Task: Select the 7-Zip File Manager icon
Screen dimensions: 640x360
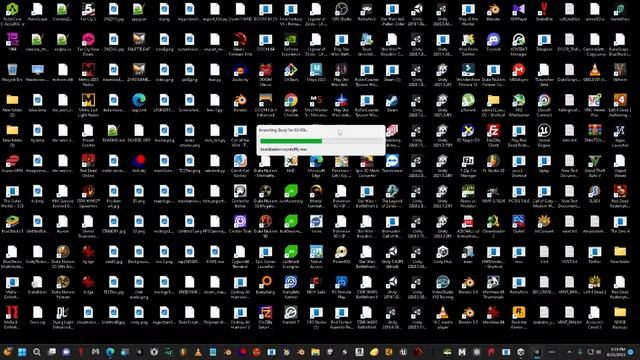Action: click(x=468, y=164)
